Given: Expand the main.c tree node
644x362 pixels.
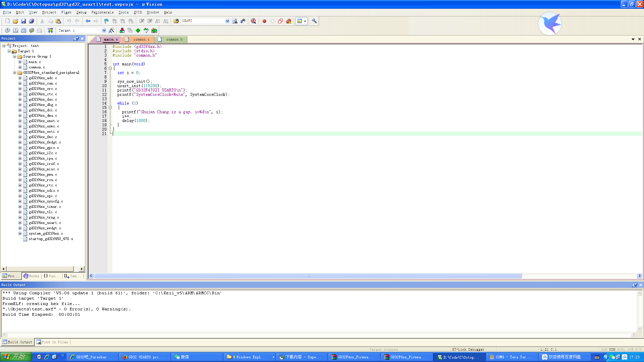Looking at the screenshot, I should click(20, 62).
